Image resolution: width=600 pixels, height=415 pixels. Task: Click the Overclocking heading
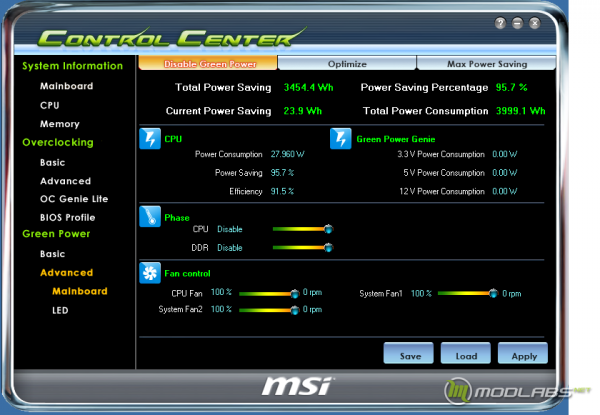pyautogui.click(x=58, y=142)
